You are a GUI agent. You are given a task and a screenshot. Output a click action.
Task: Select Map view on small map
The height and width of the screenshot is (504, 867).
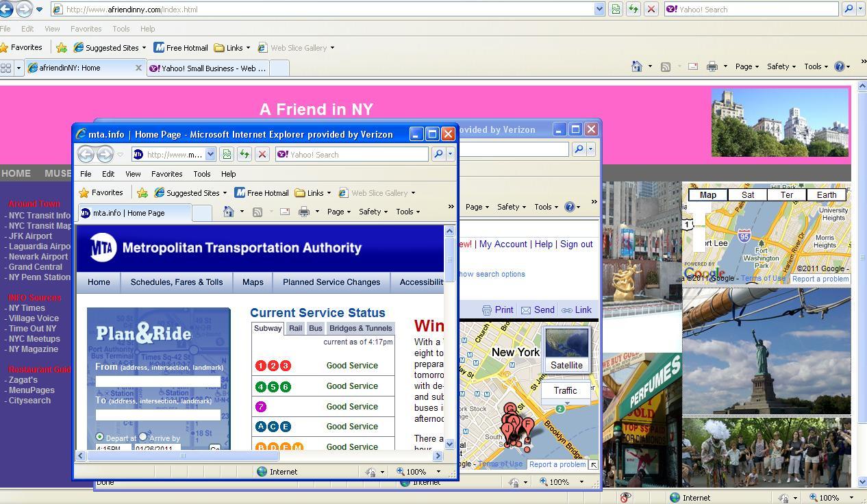708,195
